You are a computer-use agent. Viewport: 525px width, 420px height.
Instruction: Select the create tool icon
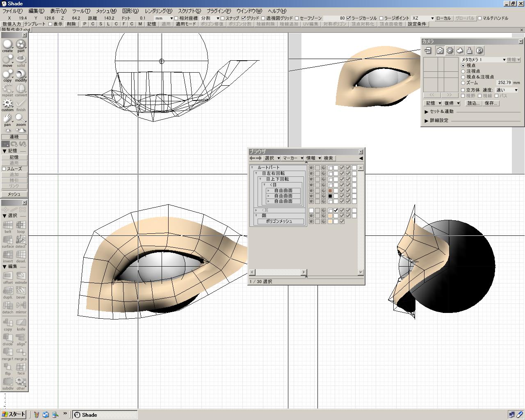coord(7,45)
